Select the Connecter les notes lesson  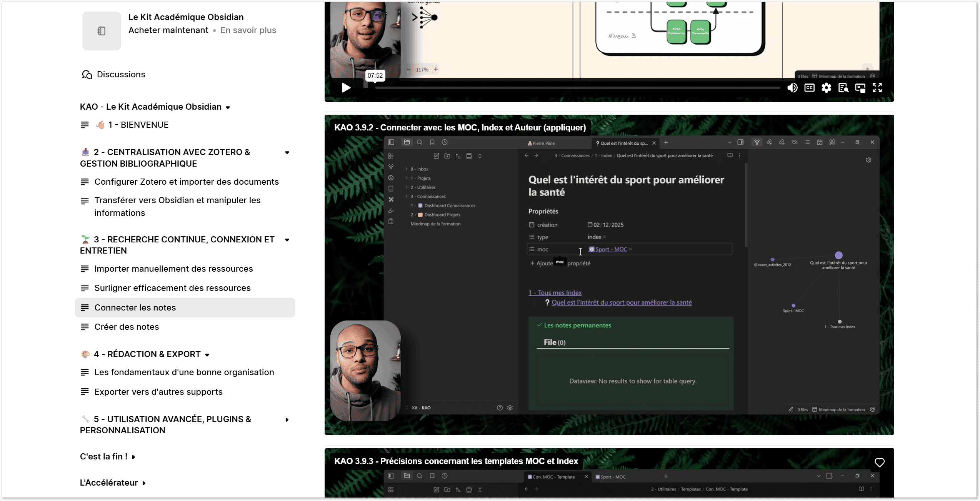[185, 307]
